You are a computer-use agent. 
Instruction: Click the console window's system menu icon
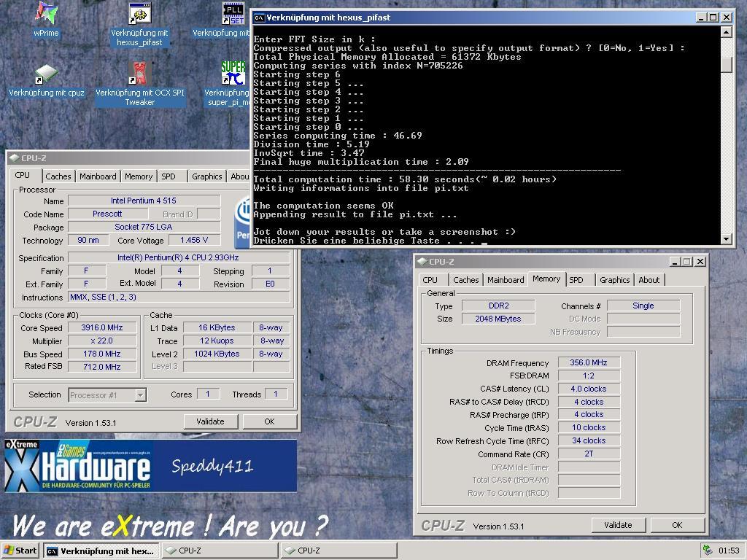coord(259,18)
